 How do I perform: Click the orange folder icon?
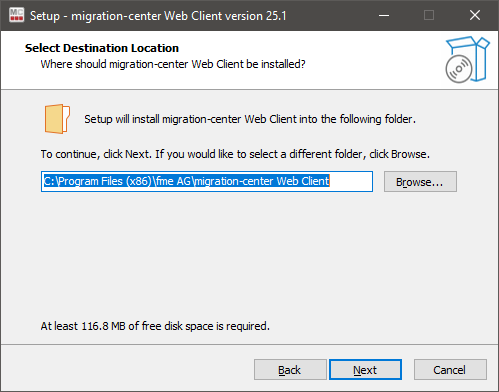click(x=57, y=119)
